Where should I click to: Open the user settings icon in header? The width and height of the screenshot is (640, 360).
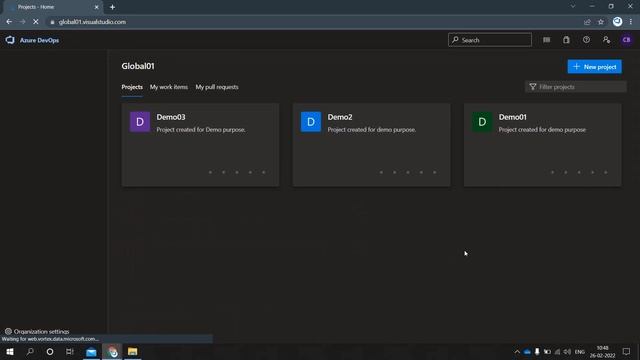pos(606,40)
